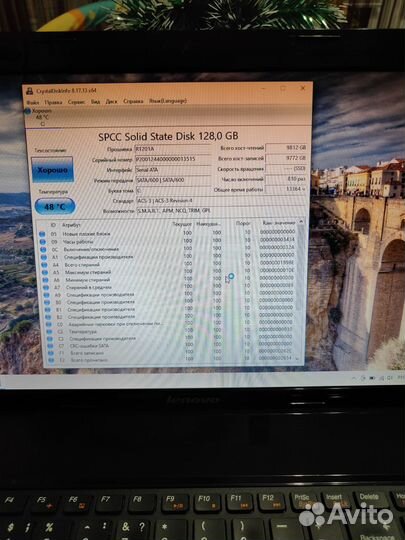Open the Язык(Language) menu
405x540 pixels.
point(168,101)
